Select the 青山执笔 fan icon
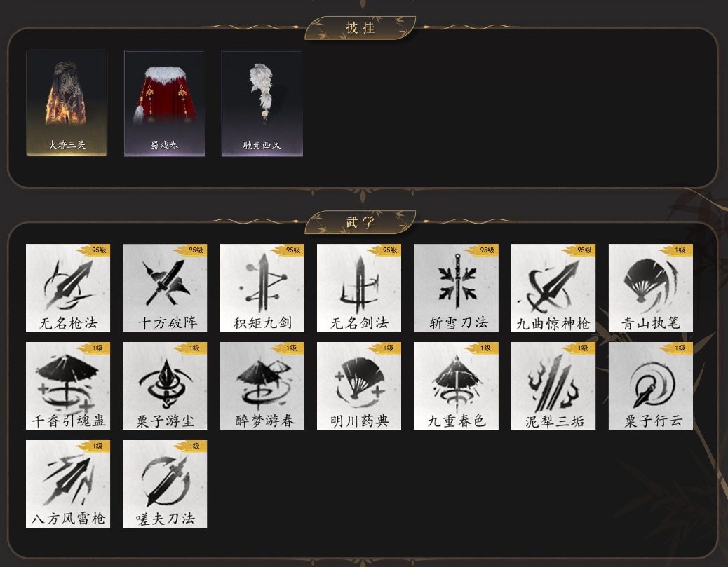The height and width of the screenshot is (567, 728). tap(650, 287)
